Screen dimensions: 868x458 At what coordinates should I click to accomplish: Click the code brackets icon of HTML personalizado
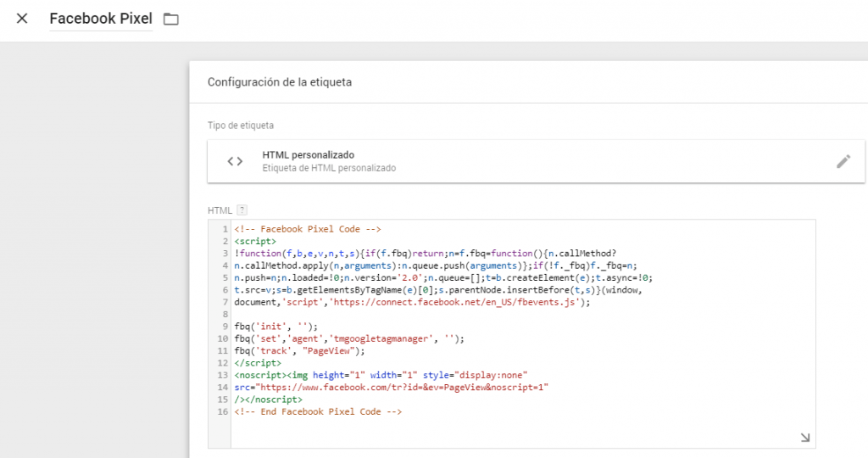(236, 161)
